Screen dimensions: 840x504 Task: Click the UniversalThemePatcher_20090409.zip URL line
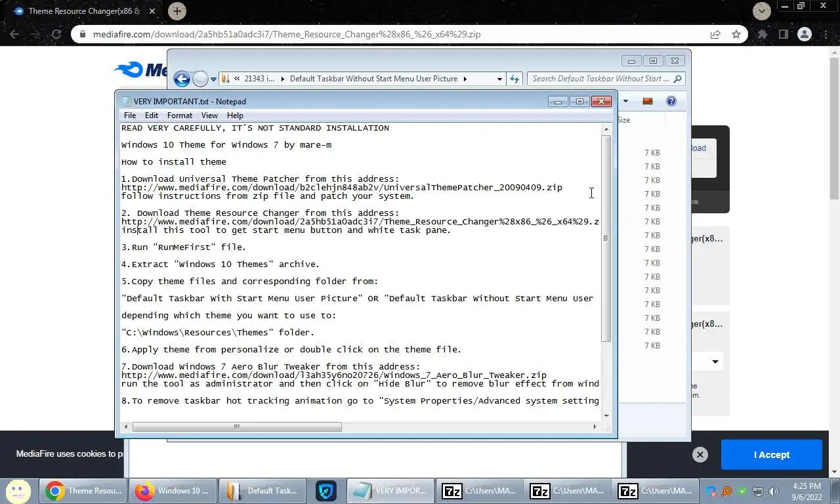click(x=342, y=188)
